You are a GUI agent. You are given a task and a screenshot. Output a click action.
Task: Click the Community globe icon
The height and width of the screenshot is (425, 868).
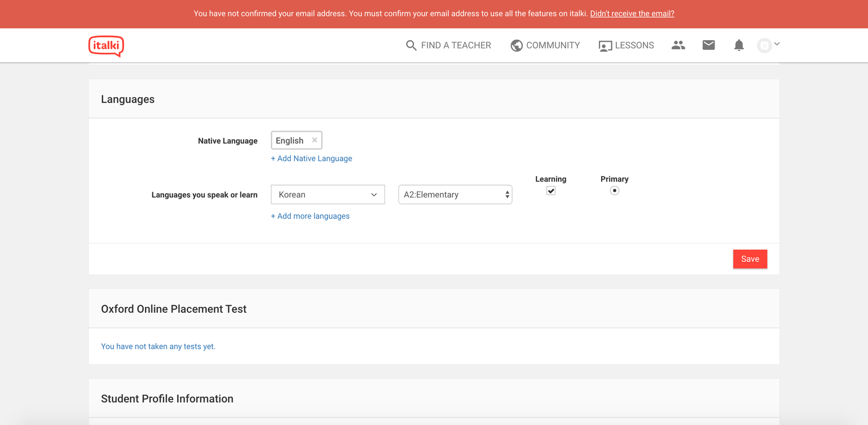click(516, 46)
